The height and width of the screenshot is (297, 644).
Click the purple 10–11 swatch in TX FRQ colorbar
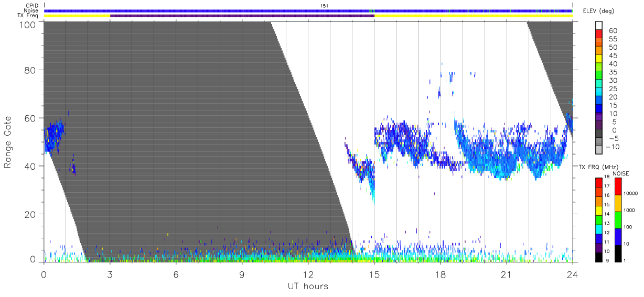coord(599,247)
